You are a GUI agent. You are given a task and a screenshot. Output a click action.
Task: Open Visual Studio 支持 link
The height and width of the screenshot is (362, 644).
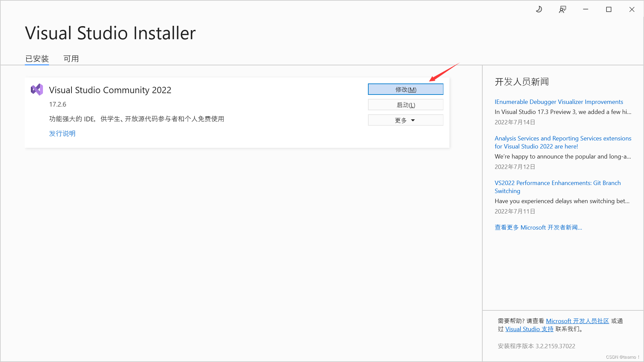tap(529, 329)
